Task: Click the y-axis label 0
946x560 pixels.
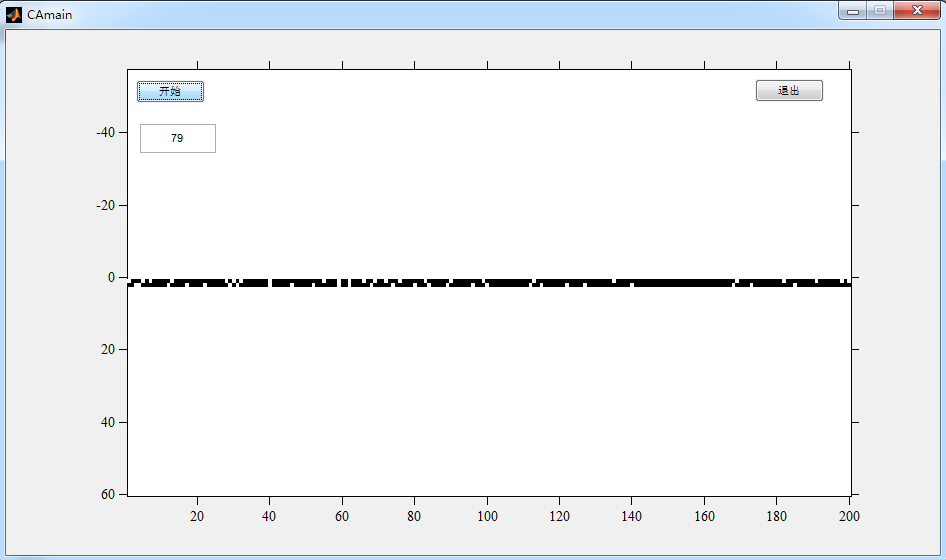Action: (112, 277)
